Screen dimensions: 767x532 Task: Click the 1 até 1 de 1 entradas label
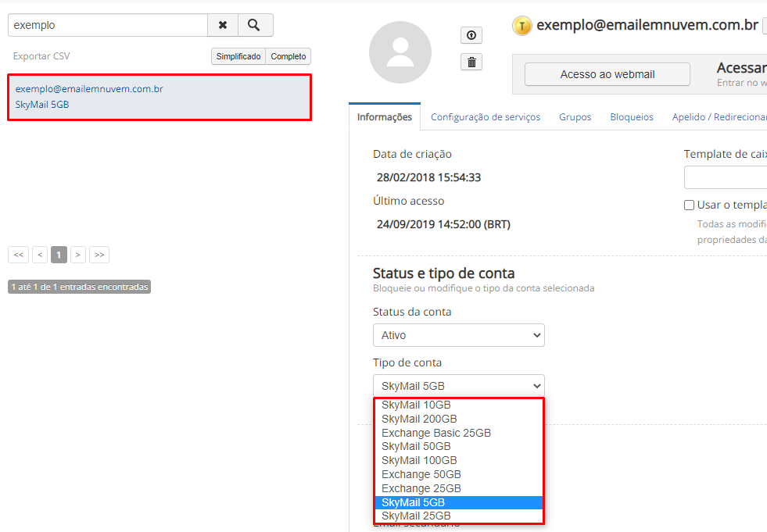click(x=79, y=287)
